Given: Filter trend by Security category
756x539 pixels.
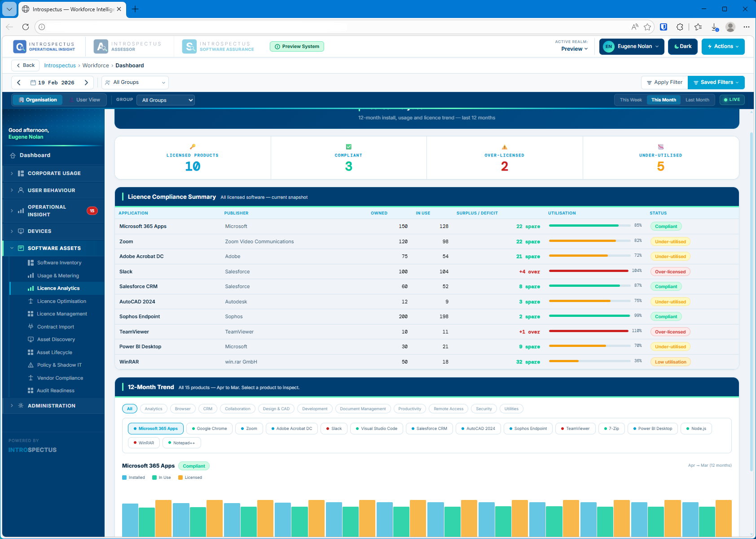Looking at the screenshot, I should 483,409.
